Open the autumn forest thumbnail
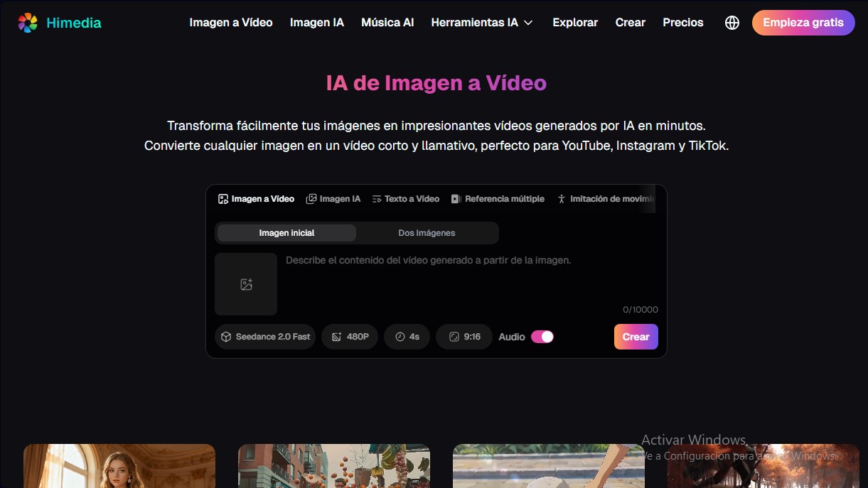Viewport: 868px width, 488px height. 763,466
